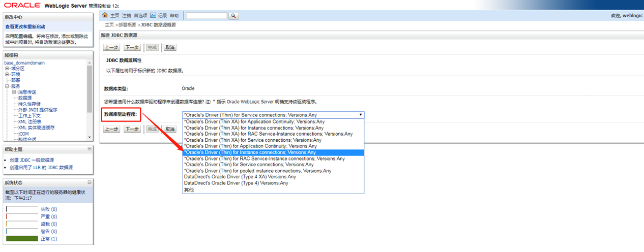644x252 pixels.
Task: Click inside the toolbar search text field
Action: pyautogui.click(x=206, y=16)
